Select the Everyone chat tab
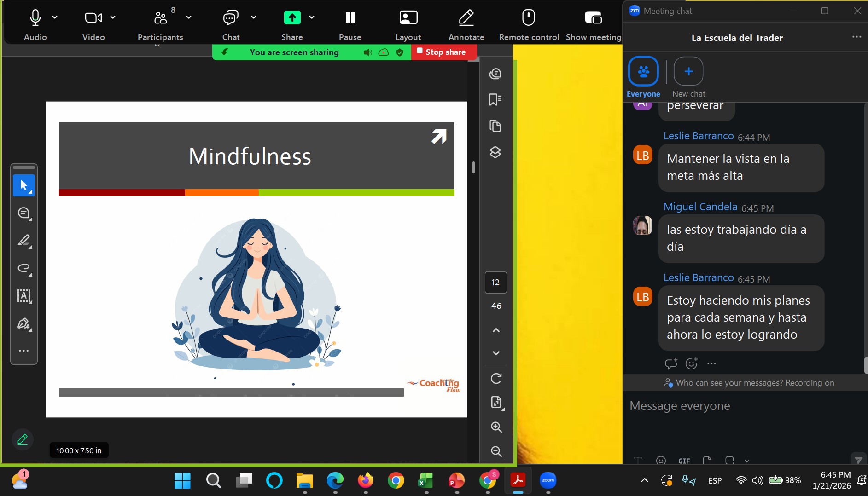The image size is (868, 496). click(x=643, y=71)
